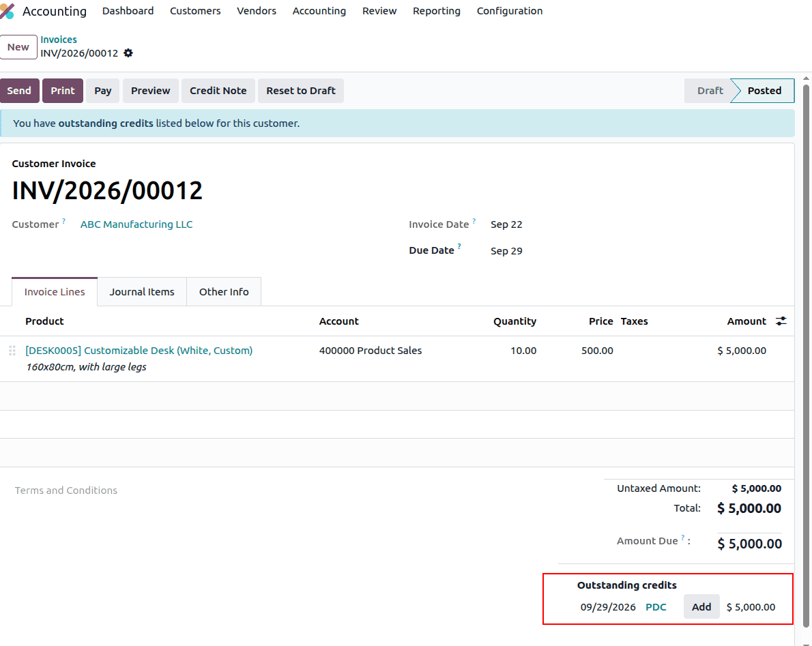Click the Product column header
Screen dimensions: 812x646
[44, 321]
